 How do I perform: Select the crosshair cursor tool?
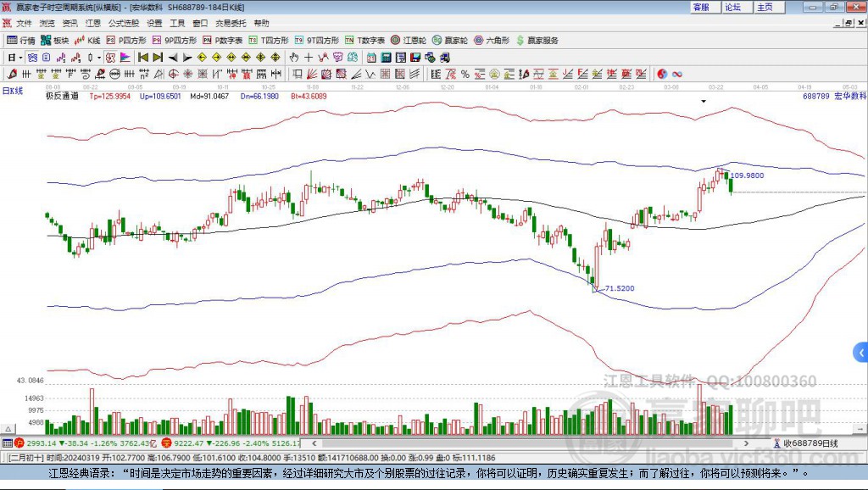pyautogui.click(x=309, y=58)
